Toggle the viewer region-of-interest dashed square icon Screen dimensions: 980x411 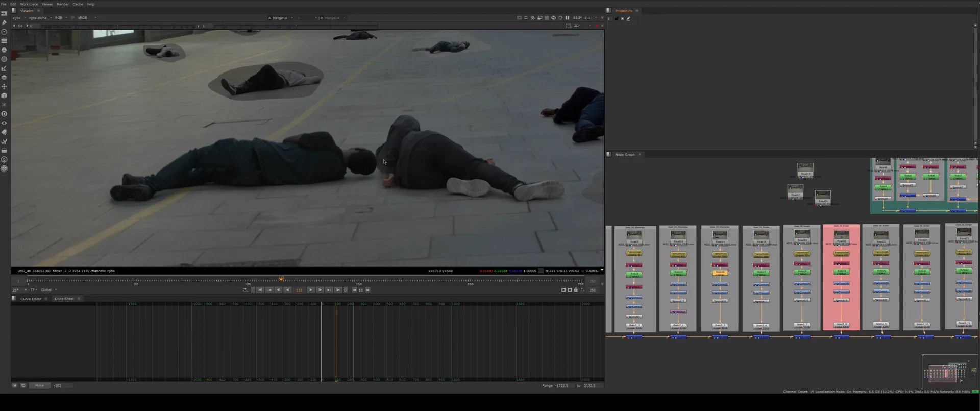click(x=569, y=26)
